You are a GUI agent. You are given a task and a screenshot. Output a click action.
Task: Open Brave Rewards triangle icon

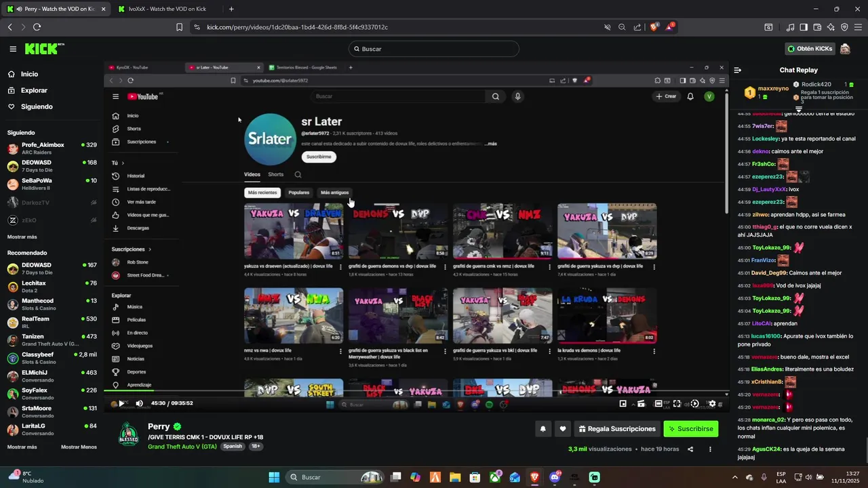point(670,26)
